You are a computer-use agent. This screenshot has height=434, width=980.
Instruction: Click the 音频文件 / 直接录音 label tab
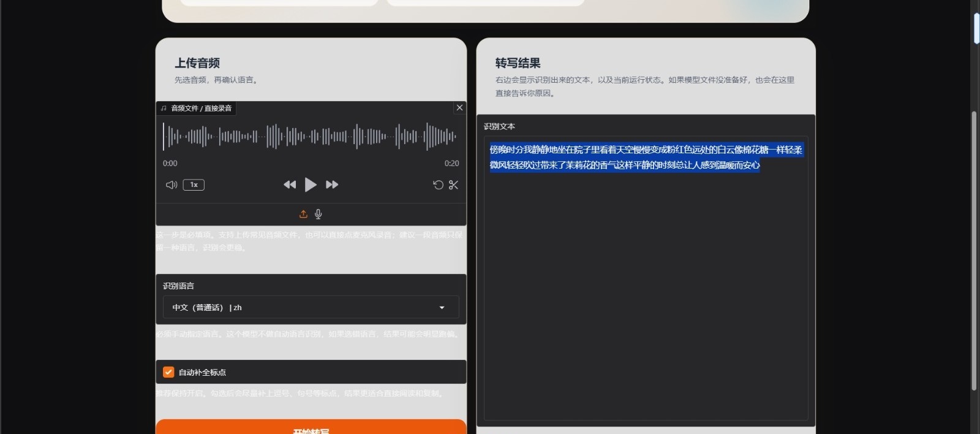click(197, 108)
